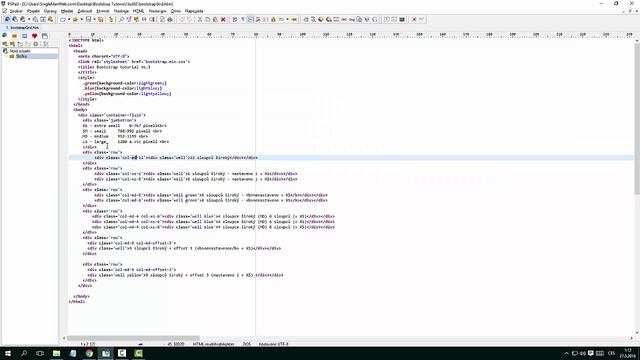The width and height of the screenshot is (640, 360).
Task: Expand the Open file dropdown arrow
Action: pyautogui.click(x=81, y=19)
